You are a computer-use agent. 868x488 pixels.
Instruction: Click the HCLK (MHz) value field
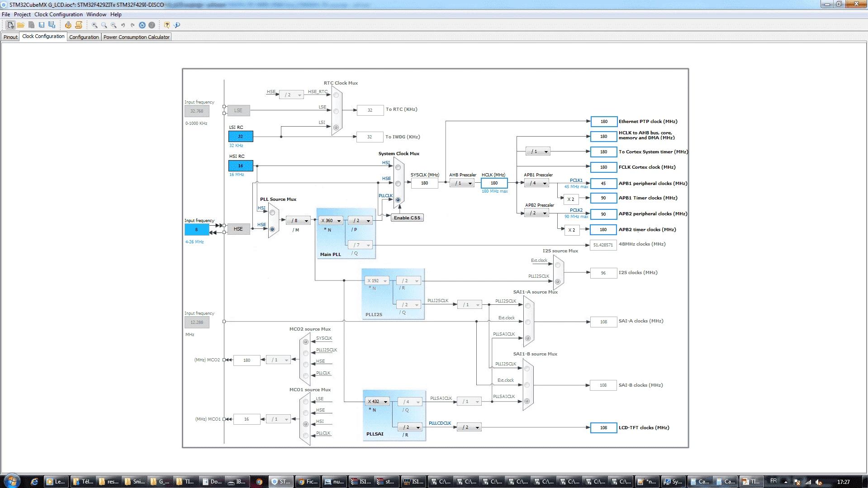click(x=494, y=183)
